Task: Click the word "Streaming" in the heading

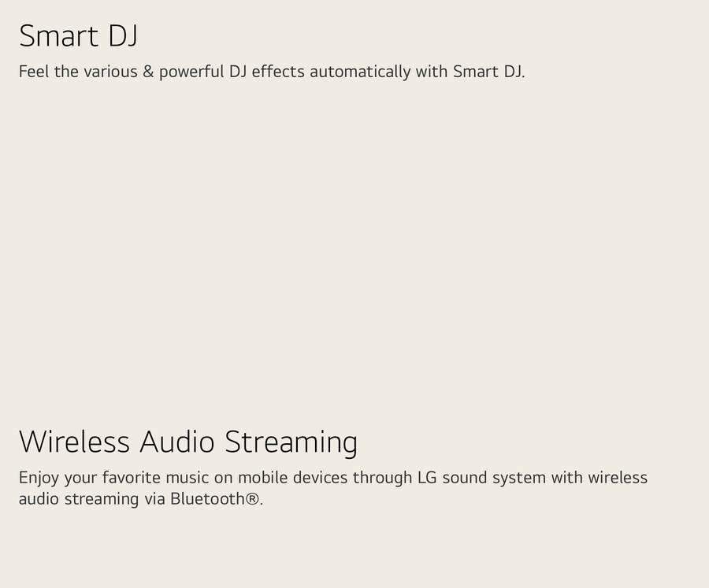Action: (x=291, y=442)
